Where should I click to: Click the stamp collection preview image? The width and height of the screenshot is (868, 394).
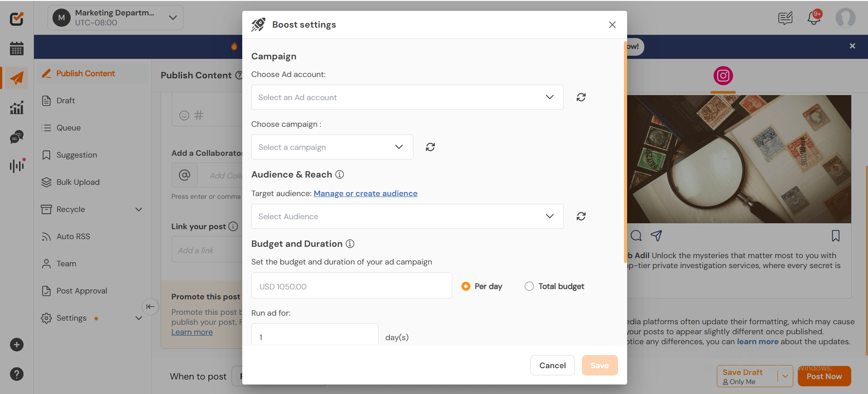(739, 159)
